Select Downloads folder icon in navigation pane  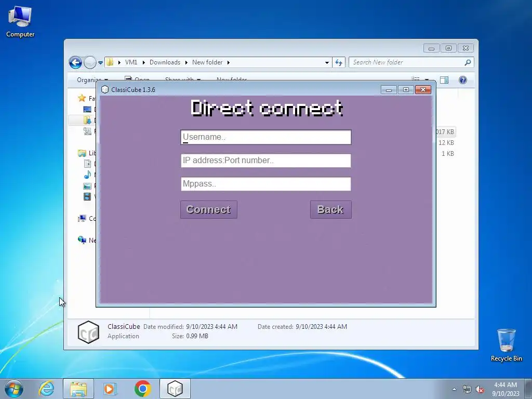pyautogui.click(x=87, y=120)
